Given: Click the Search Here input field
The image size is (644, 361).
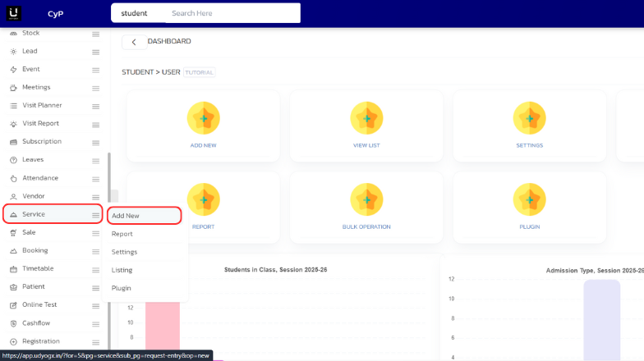Looking at the screenshot, I should pyautogui.click(x=230, y=13).
